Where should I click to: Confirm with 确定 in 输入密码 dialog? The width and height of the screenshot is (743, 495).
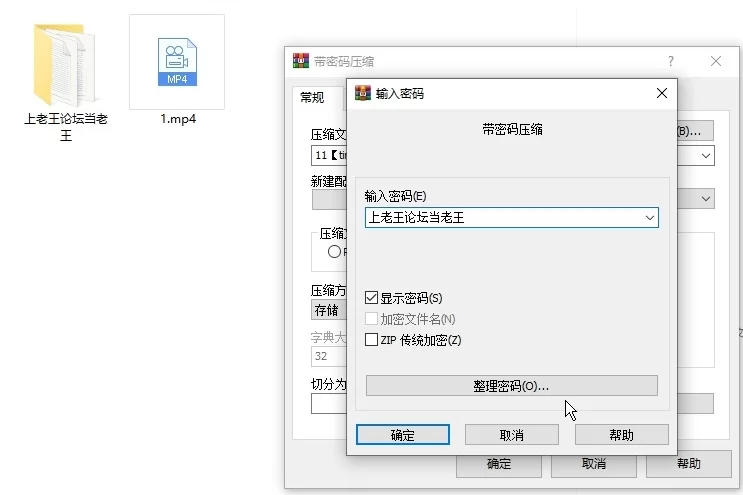coord(402,435)
